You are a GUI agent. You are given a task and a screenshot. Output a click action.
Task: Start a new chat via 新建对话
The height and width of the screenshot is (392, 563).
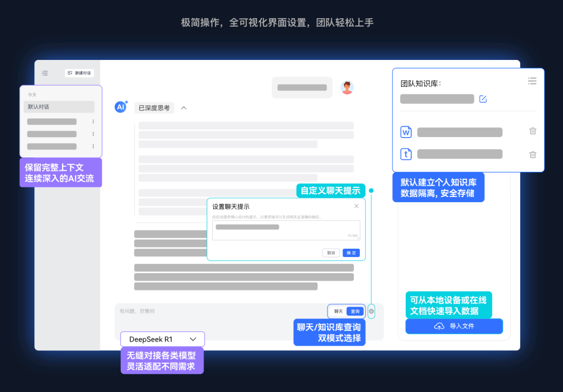click(x=78, y=73)
